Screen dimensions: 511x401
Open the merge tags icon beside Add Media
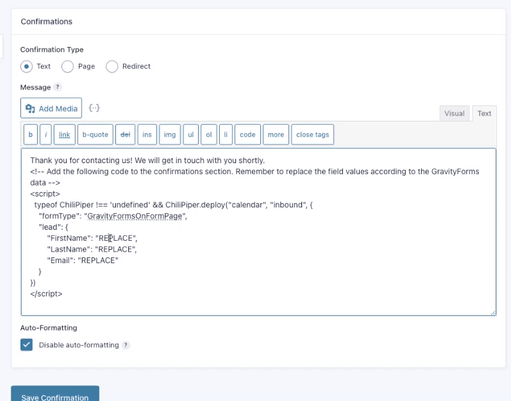[x=94, y=108]
